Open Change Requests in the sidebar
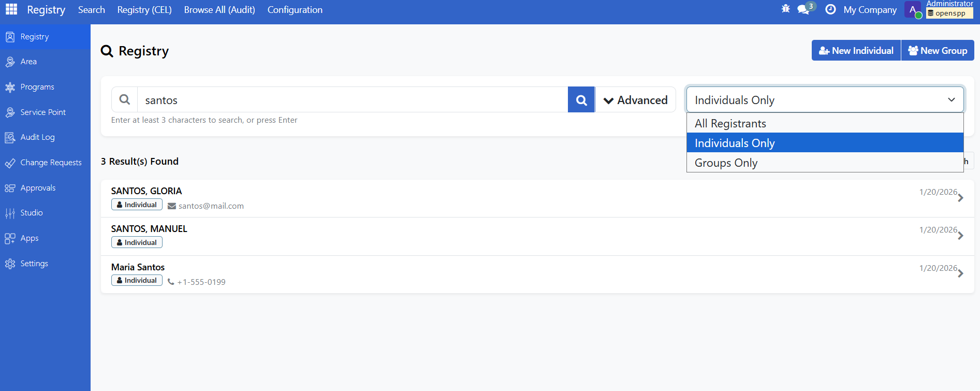Viewport: 980px width, 391px height. click(45, 163)
